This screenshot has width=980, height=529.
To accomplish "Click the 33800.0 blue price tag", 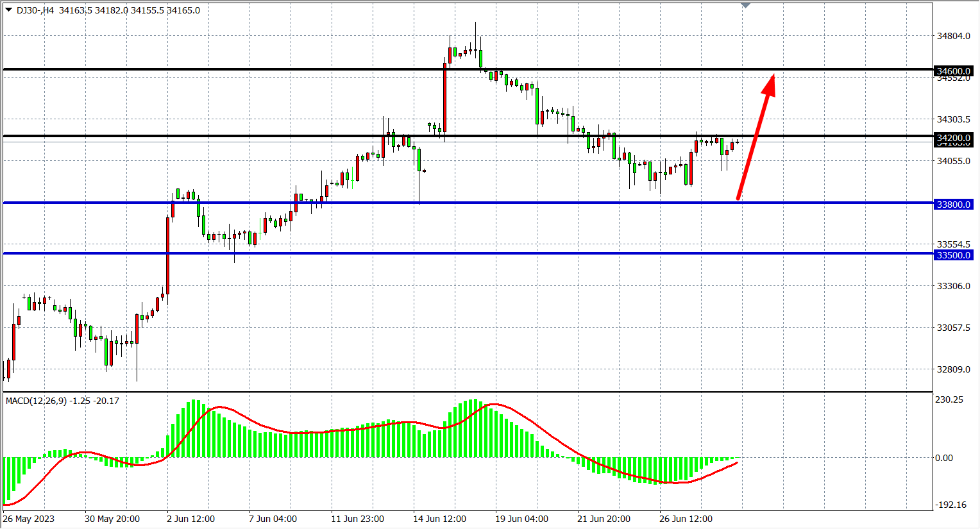I will [x=954, y=205].
